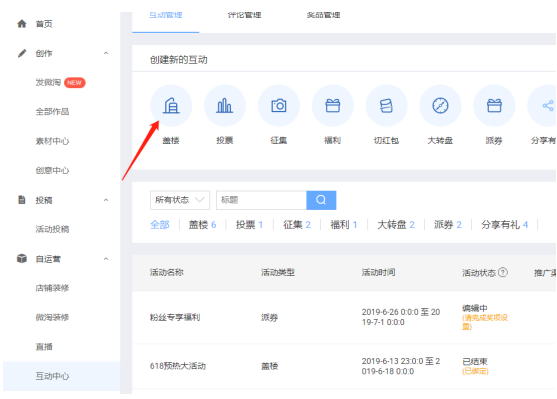Open 素材中心 in the sidebar

click(x=52, y=141)
